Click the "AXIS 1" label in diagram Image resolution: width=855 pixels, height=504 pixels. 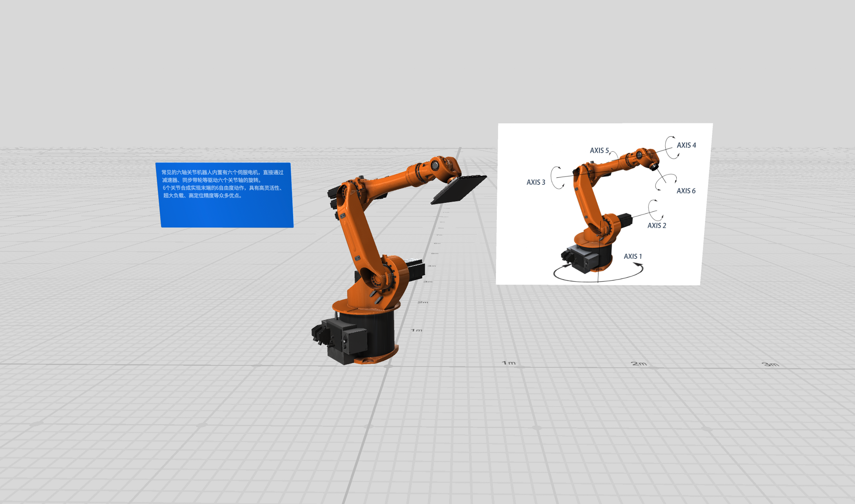click(633, 256)
